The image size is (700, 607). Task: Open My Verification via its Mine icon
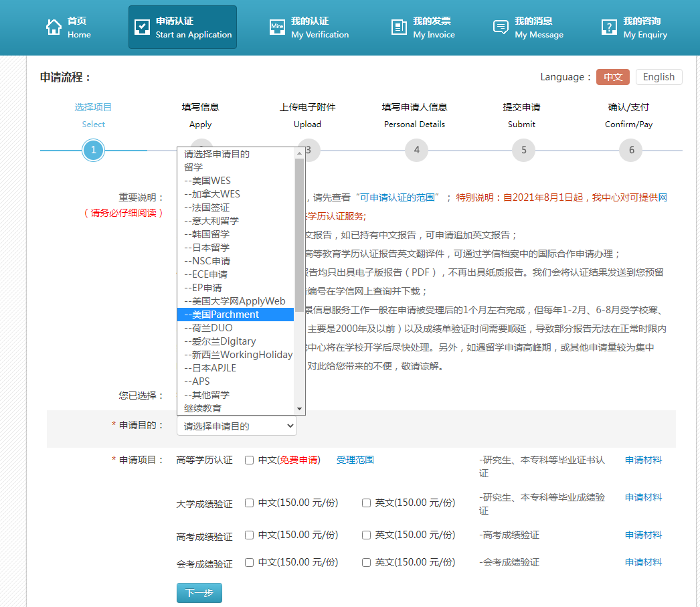tap(276, 26)
